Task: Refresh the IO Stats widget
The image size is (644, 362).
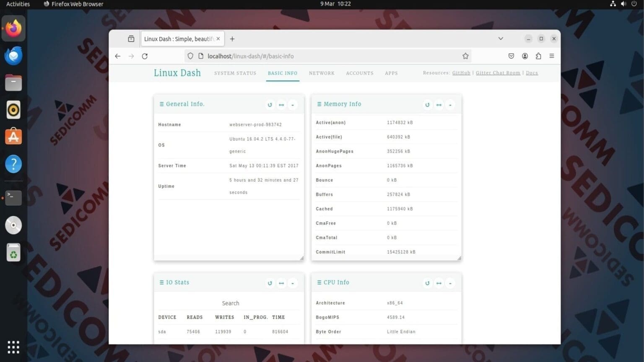Action: 270,283
